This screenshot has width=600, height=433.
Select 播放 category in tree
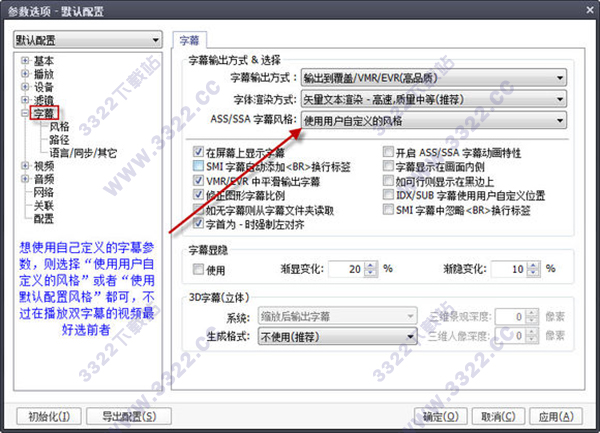(44, 73)
